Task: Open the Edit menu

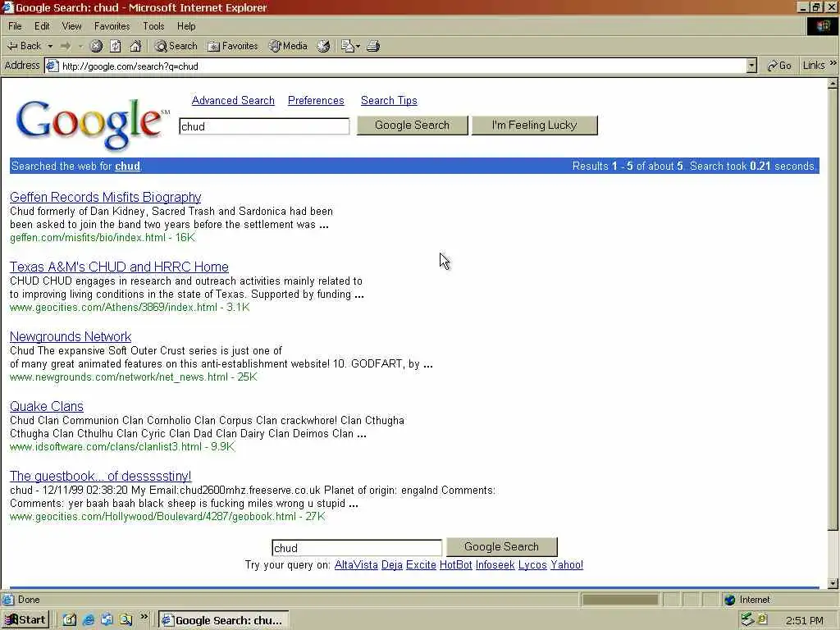Action: 42,26
